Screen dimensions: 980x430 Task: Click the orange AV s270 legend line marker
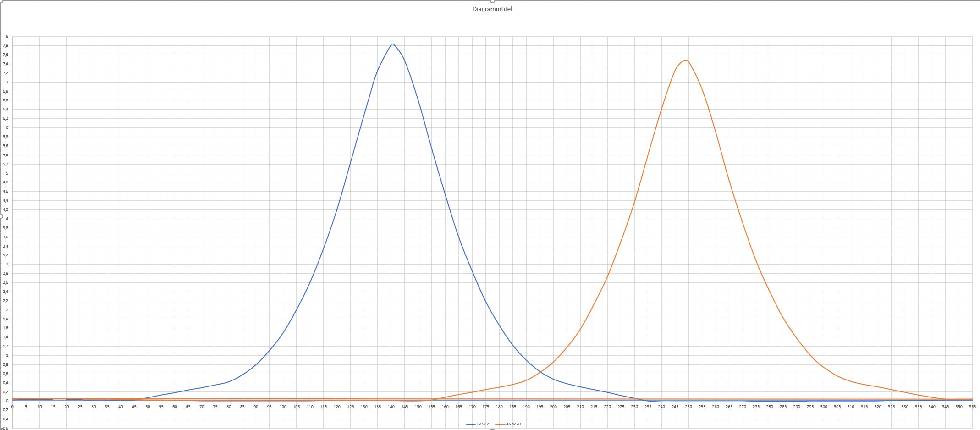[x=500, y=424]
